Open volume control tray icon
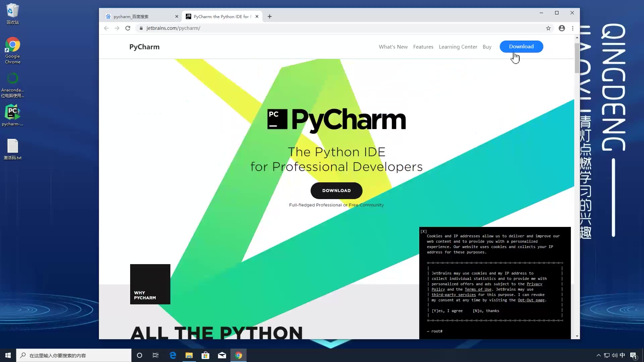This screenshot has height=362, width=644. click(x=614, y=355)
